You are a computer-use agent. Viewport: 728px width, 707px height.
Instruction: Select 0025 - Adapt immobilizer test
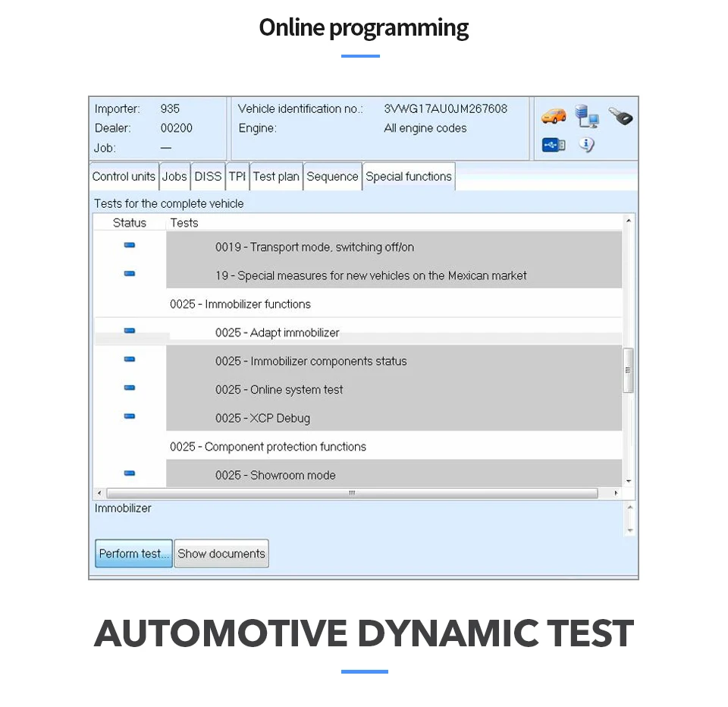pyautogui.click(x=394, y=332)
